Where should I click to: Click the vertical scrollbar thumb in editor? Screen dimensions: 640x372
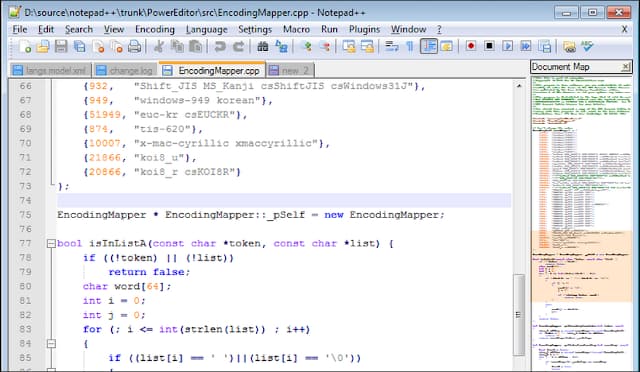[x=519, y=314]
